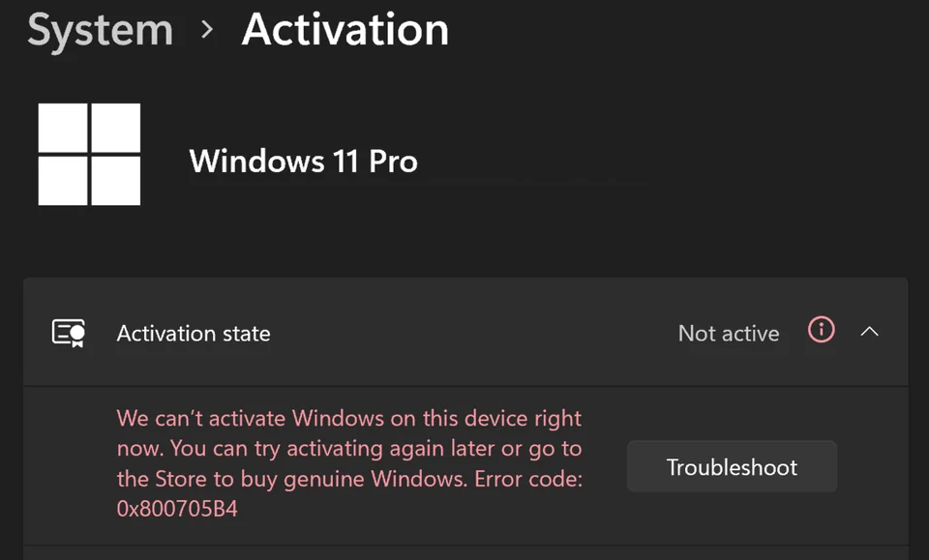This screenshot has width=929, height=560.
Task: Click the upward chevron on Activation state row
Action: 869,331
